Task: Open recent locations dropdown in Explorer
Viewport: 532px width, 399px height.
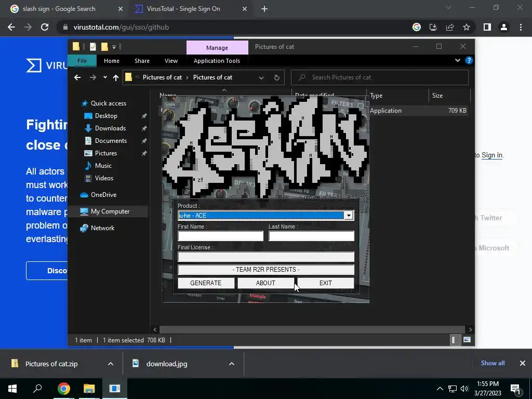Action: (x=105, y=77)
